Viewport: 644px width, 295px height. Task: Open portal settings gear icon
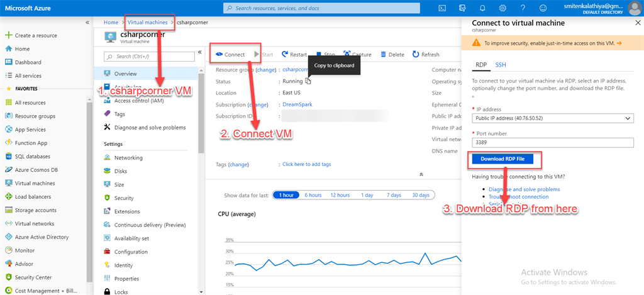pos(502,8)
